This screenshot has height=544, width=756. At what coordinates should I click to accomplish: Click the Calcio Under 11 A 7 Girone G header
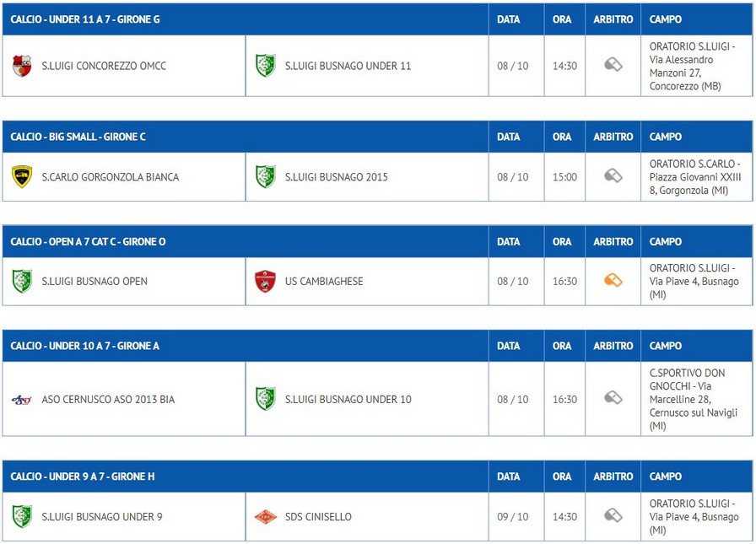pos(85,19)
